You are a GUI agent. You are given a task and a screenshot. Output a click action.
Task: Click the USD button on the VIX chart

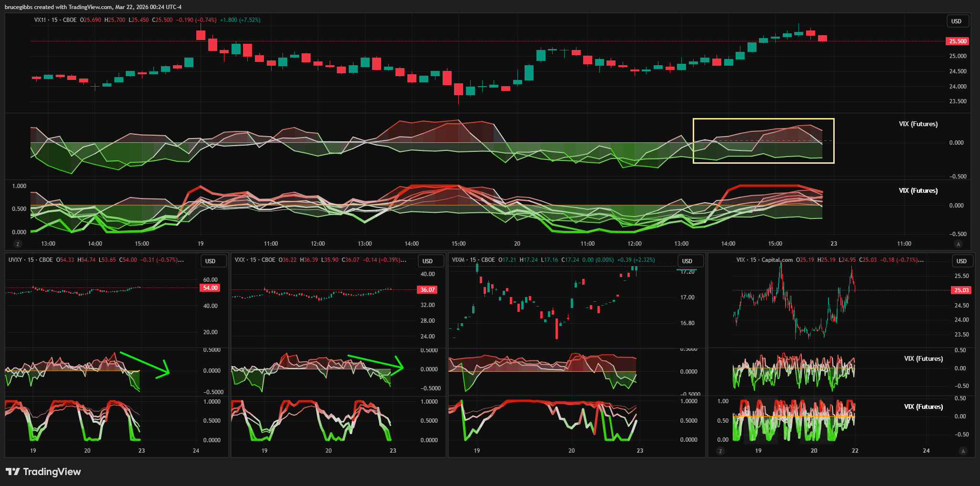[961, 261]
